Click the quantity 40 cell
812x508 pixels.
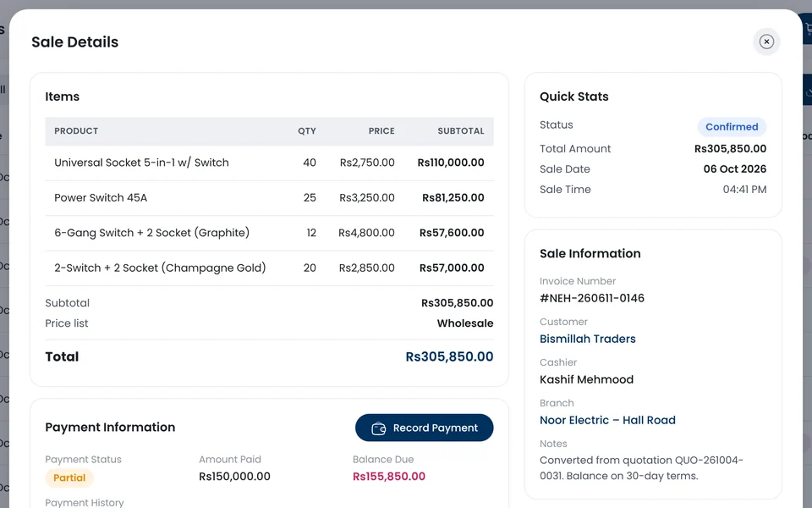pyautogui.click(x=310, y=163)
